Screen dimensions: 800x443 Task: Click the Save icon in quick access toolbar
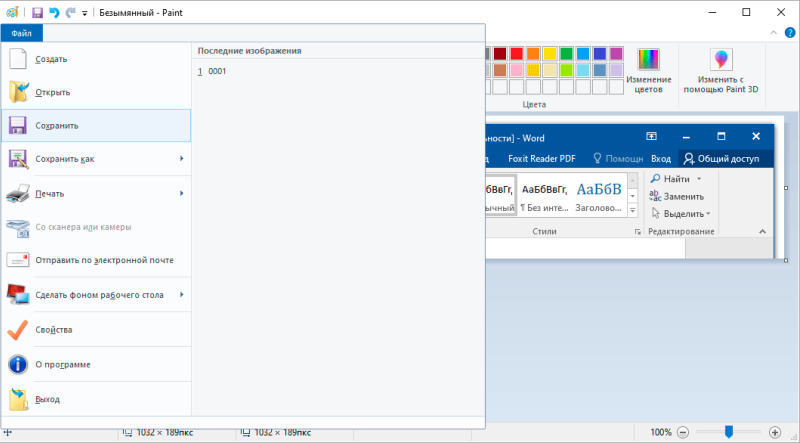point(37,12)
